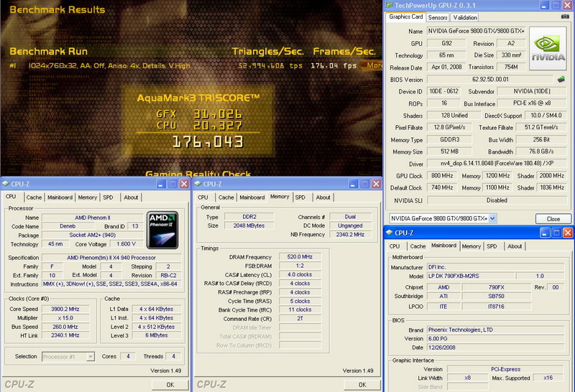Click the NVIDIA SLI Disabled field
Image resolution: width=575 pixels, height=392 pixels.
[497, 200]
